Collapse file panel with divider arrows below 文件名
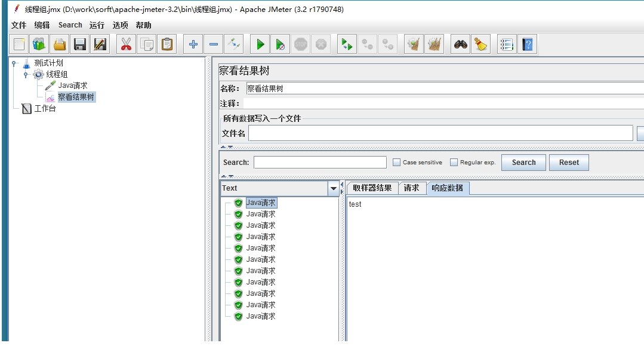This screenshot has height=349, width=644. 227,147
